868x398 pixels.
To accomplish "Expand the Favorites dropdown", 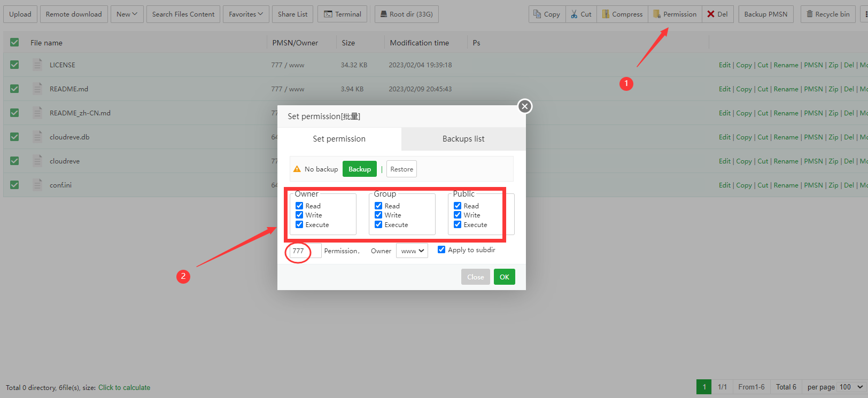I will [246, 14].
